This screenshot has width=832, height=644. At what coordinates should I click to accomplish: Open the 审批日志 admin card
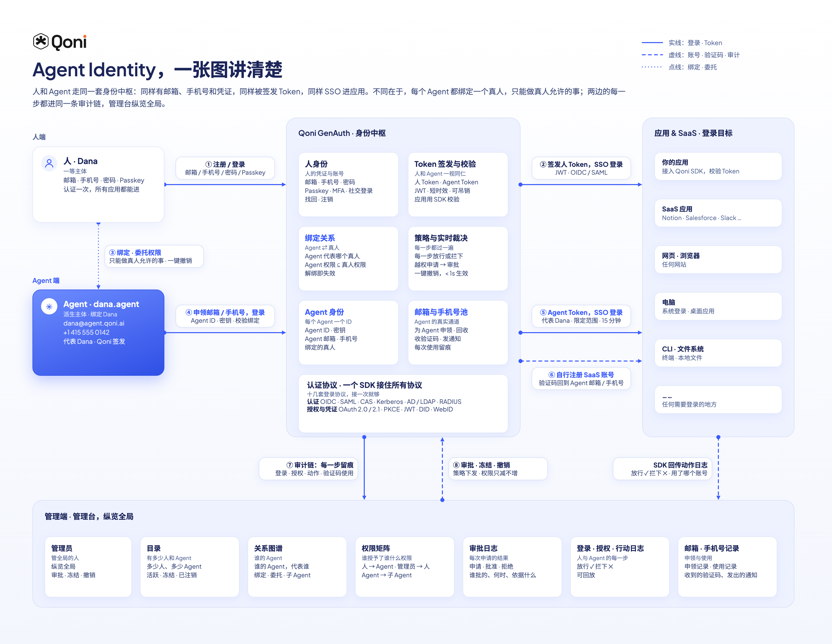pyautogui.click(x=512, y=567)
